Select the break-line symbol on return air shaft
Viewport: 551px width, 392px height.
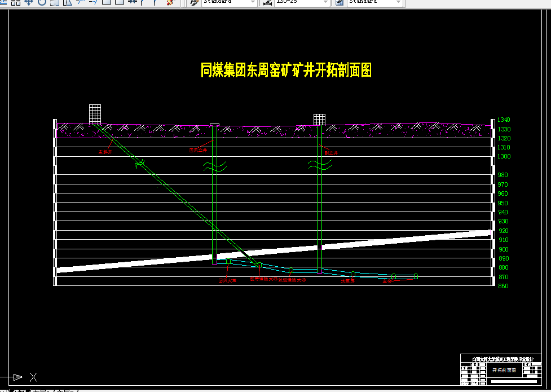pos(215,166)
